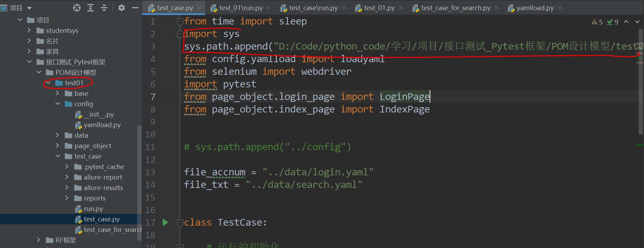Expand the data folder chevron
The image size is (644, 248).
[x=58, y=136]
